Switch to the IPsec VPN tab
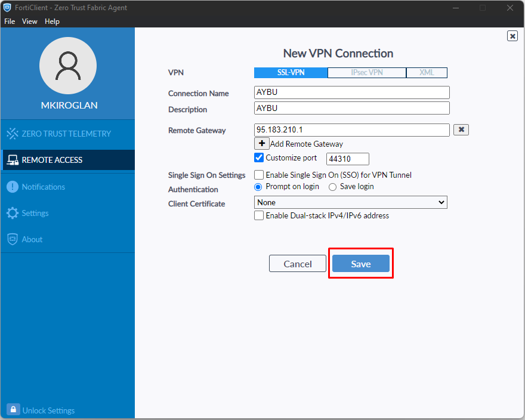The height and width of the screenshot is (420, 525). pos(367,73)
